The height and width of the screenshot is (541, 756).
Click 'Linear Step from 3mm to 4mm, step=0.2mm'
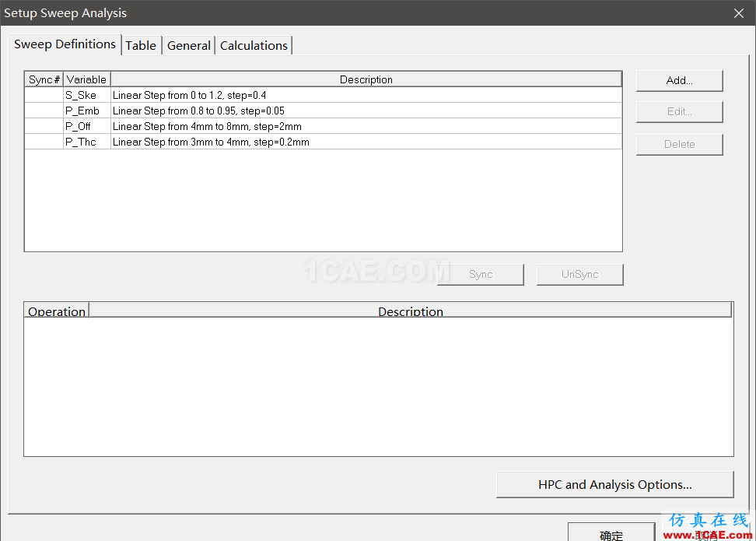coord(212,142)
